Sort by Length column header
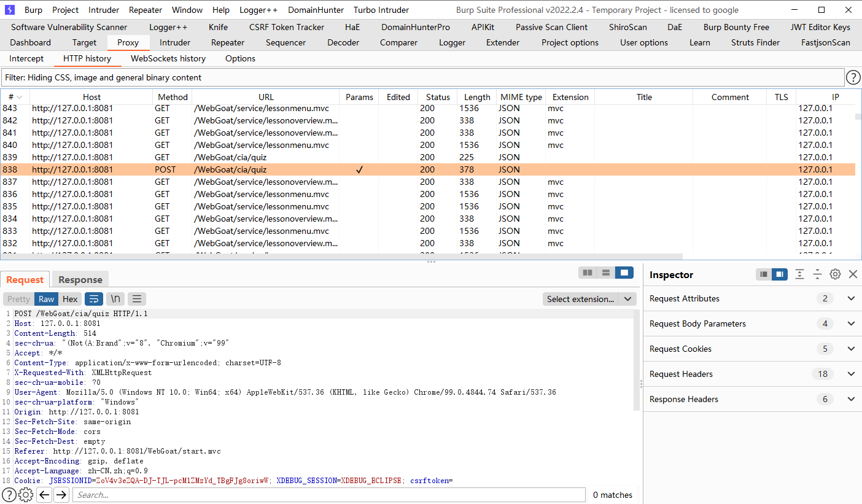The height and width of the screenshot is (504, 862). [x=477, y=97]
